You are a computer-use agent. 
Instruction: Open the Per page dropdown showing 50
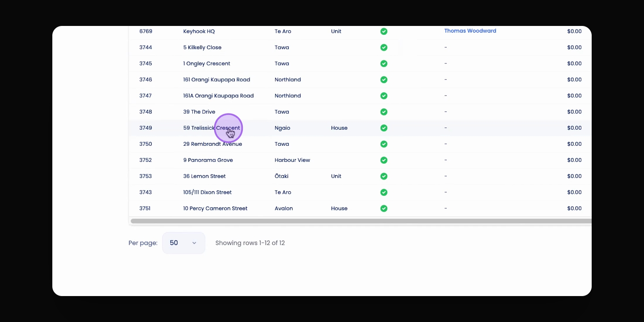pos(183,243)
